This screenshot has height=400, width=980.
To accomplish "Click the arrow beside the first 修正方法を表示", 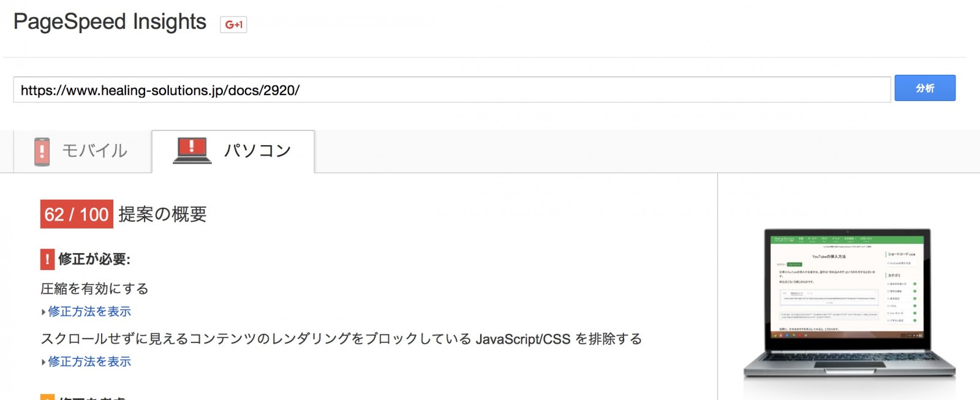I will [43, 312].
